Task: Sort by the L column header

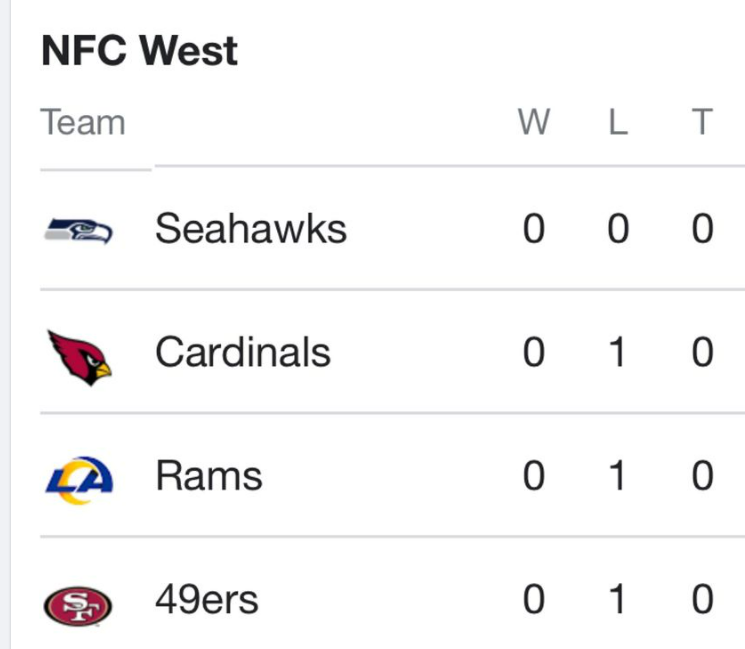Action: (618, 123)
